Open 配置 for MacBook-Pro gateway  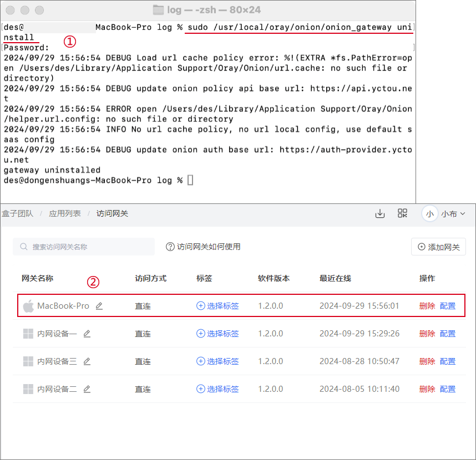tap(448, 306)
